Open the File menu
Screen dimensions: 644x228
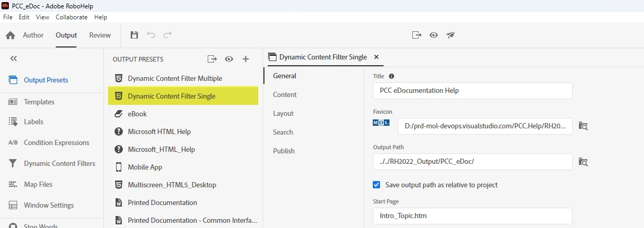[8, 17]
